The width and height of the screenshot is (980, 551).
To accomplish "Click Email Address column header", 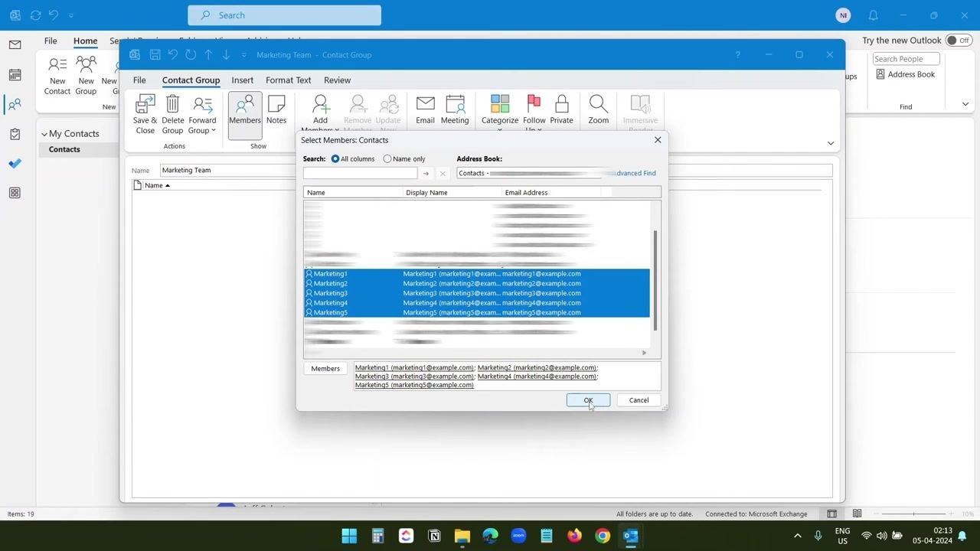I will 551,193.
